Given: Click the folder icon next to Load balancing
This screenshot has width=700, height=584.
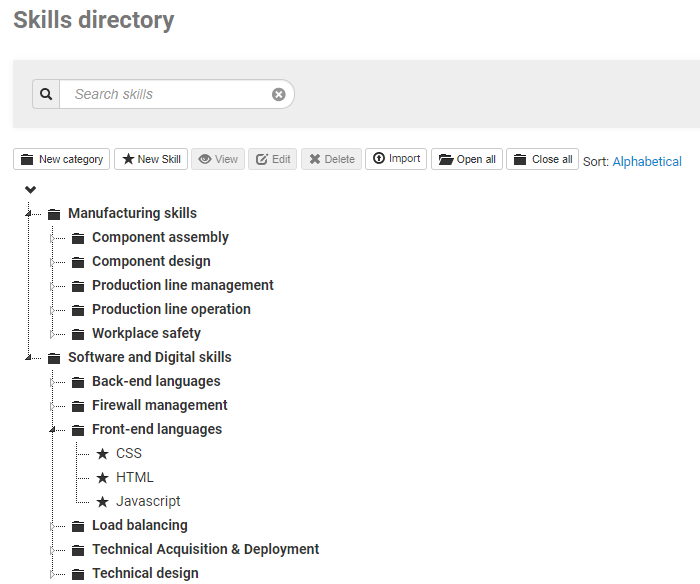Looking at the screenshot, I should [78, 526].
